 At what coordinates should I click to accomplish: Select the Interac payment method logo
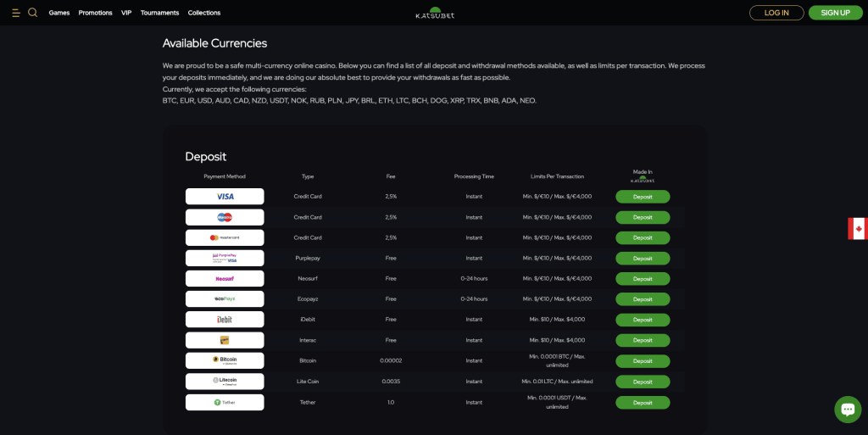(225, 340)
